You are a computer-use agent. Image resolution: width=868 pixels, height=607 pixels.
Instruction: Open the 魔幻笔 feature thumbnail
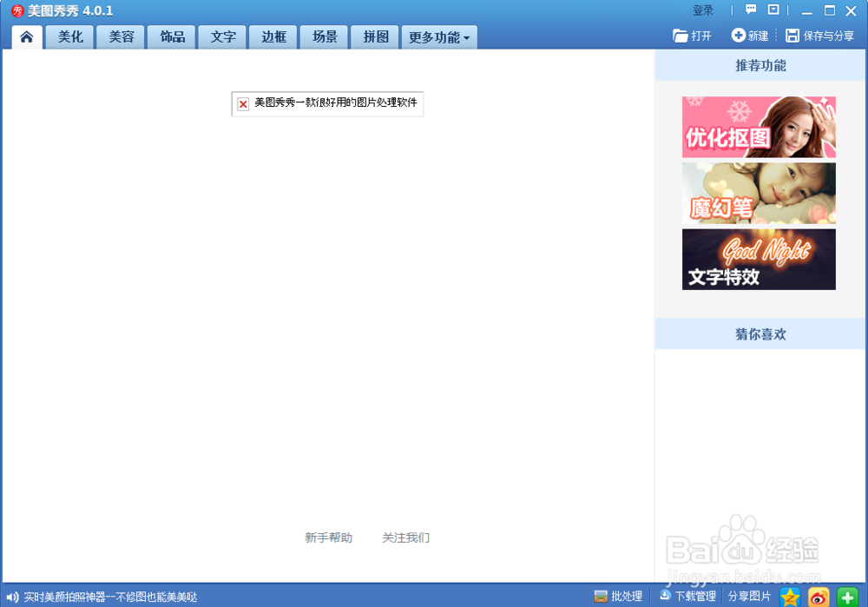[759, 194]
